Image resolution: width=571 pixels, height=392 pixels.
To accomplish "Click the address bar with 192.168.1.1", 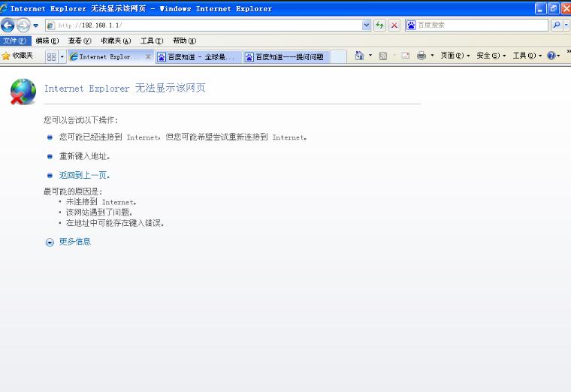I will click(203, 25).
